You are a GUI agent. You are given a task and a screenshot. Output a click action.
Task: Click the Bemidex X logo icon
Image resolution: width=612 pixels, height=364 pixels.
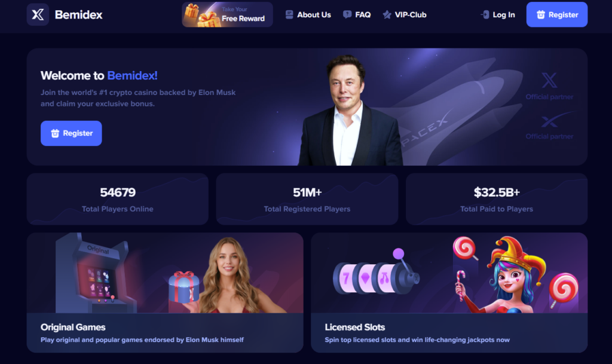pos(38,14)
